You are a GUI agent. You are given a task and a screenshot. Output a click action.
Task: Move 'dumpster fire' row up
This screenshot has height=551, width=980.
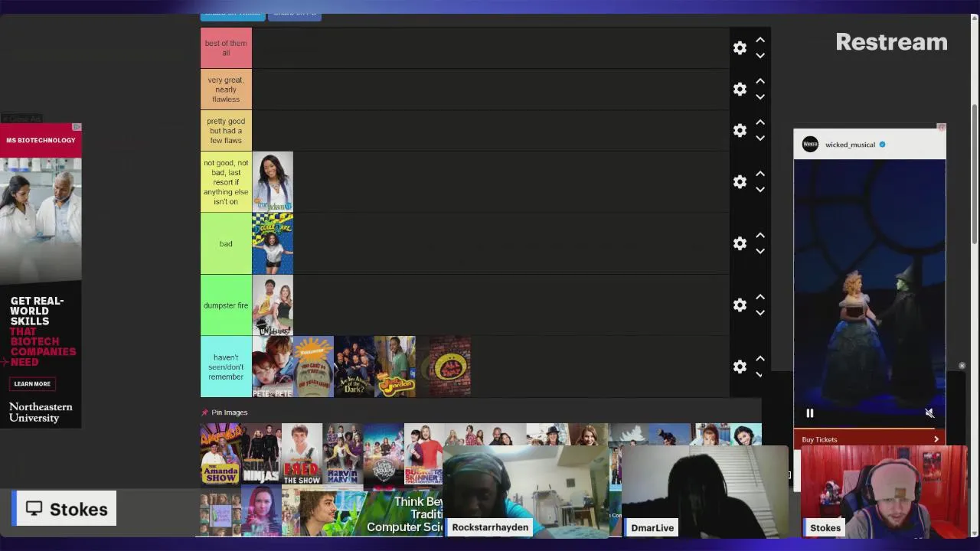point(760,297)
